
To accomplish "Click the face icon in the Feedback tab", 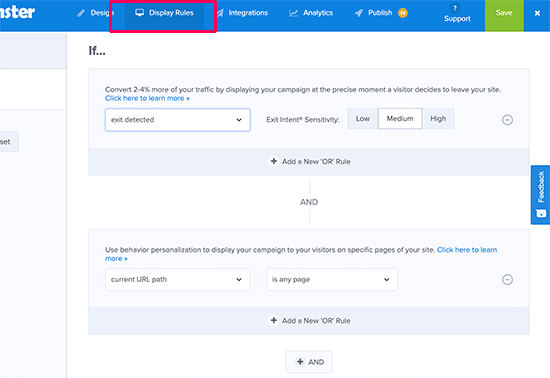I will pos(541,213).
